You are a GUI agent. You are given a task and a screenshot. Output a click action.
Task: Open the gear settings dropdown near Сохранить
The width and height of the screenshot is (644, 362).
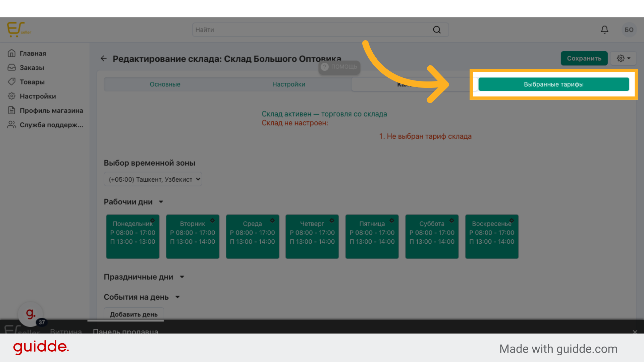(623, 58)
